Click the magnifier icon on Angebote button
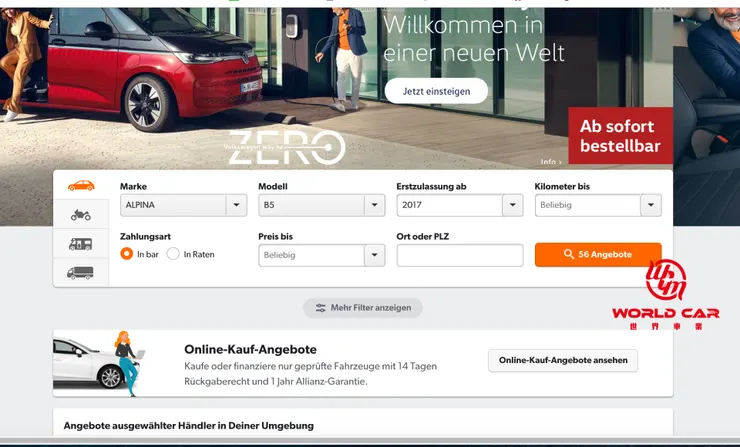Screen dimensions: 740x447 [x=569, y=254]
